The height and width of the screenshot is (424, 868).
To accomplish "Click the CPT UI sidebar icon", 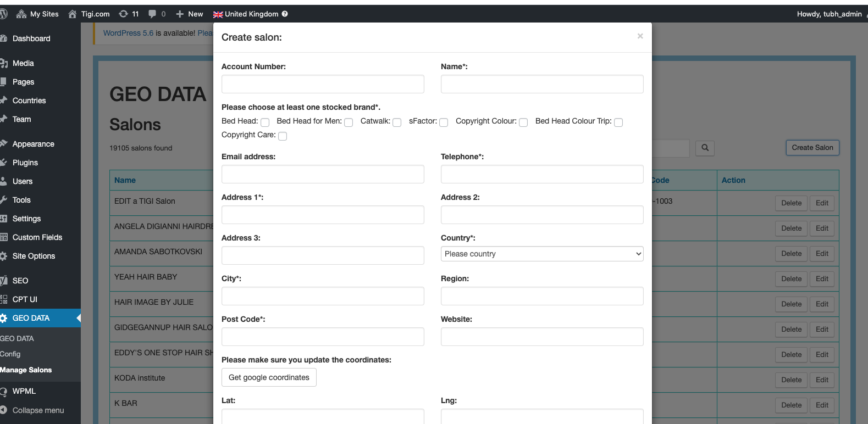I will pyautogui.click(x=3, y=299).
